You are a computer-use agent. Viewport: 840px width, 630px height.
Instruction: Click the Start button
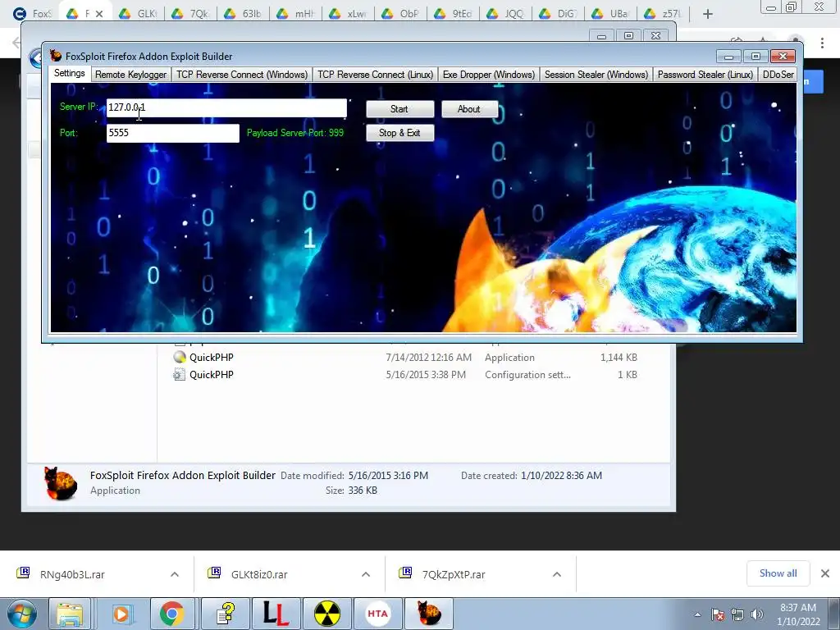[399, 109]
